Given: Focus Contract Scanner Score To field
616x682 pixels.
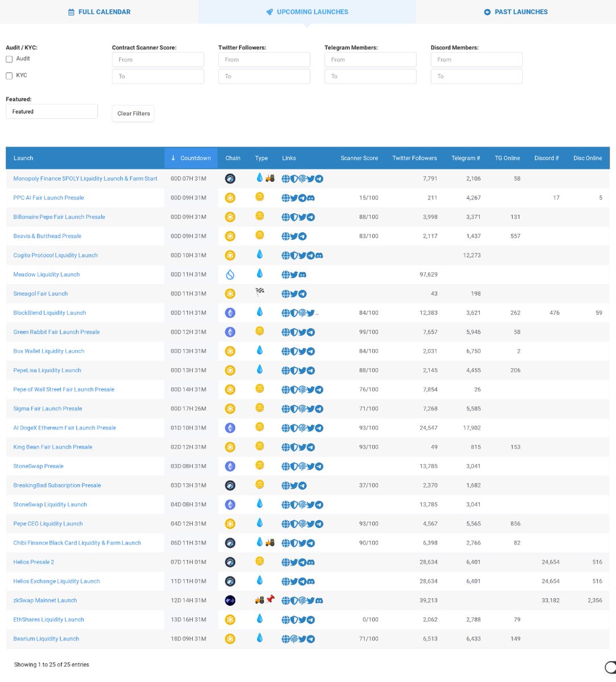Looking at the screenshot, I should coord(158,76).
